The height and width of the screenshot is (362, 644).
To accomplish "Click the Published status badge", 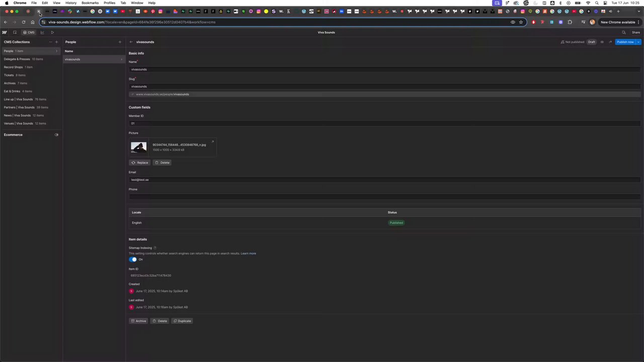I will (396, 223).
